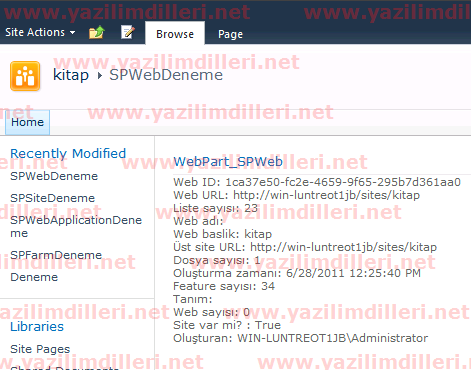The width and height of the screenshot is (471, 370).
Task: Open the kitap breadcrumb link
Action: 71,75
